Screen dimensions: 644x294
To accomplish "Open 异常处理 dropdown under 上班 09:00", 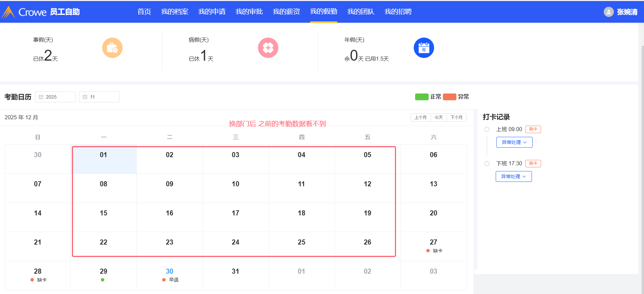I will [x=514, y=142].
